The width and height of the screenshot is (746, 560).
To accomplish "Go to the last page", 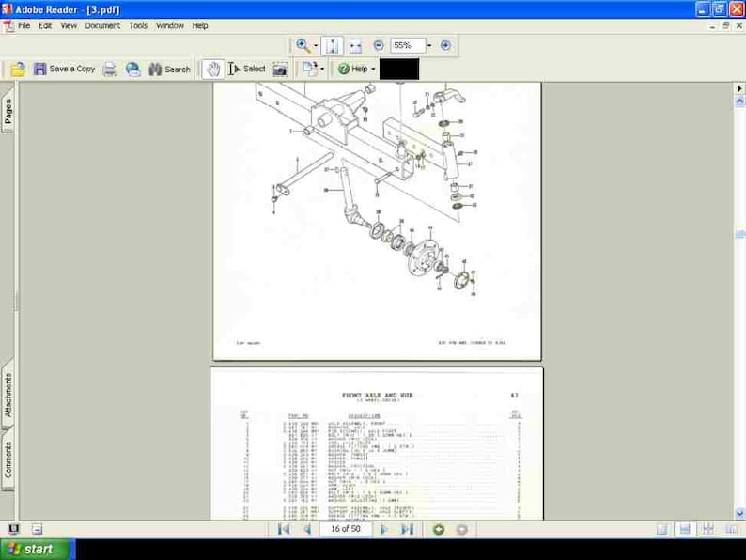I will tap(407, 529).
